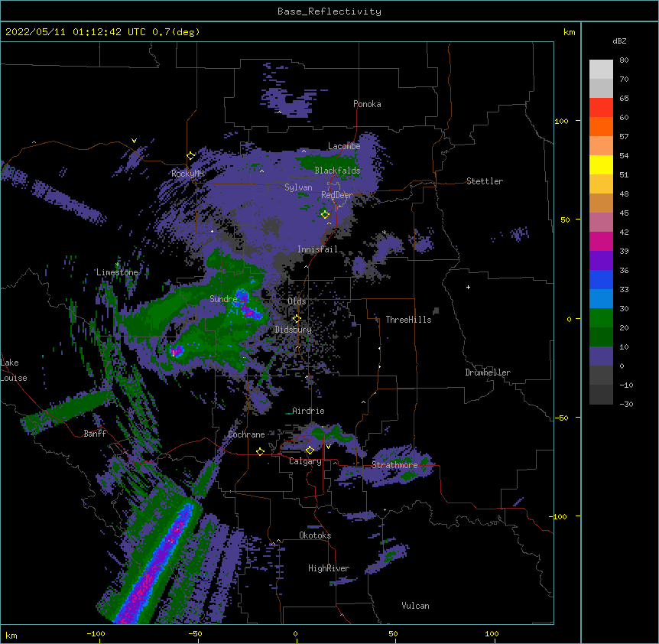Select the -30 value at legend bottom

626,405
